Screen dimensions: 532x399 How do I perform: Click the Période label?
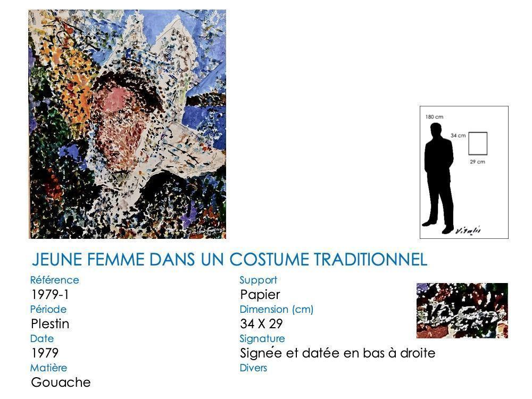coord(48,309)
